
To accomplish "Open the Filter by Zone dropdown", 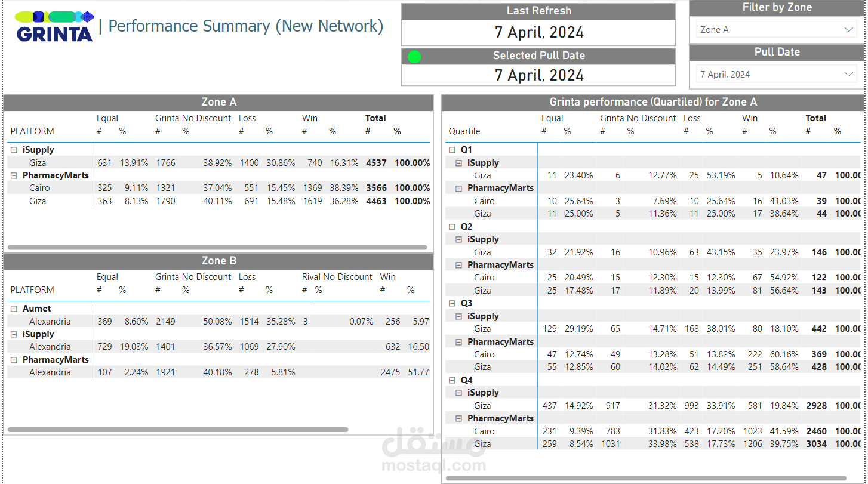I will [x=777, y=30].
